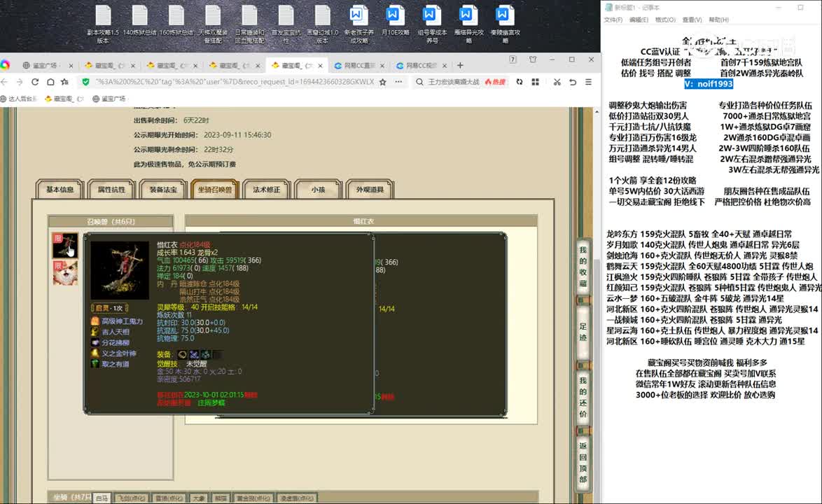Open the browser apps grid icon

click(x=535, y=83)
